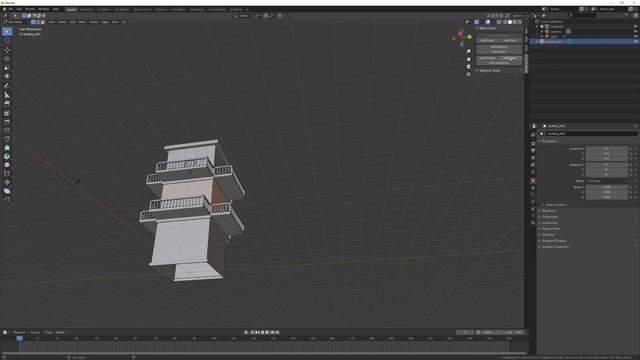Toggle X-Ray viewport display
This screenshot has width=640, height=360.
[x=499, y=22]
